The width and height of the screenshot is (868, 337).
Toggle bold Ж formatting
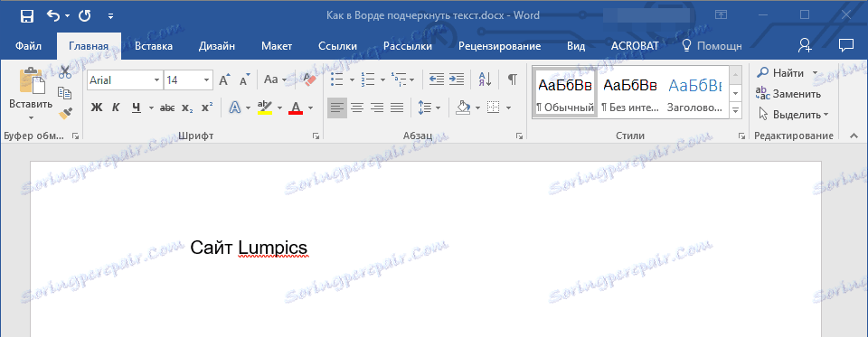tap(97, 108)
